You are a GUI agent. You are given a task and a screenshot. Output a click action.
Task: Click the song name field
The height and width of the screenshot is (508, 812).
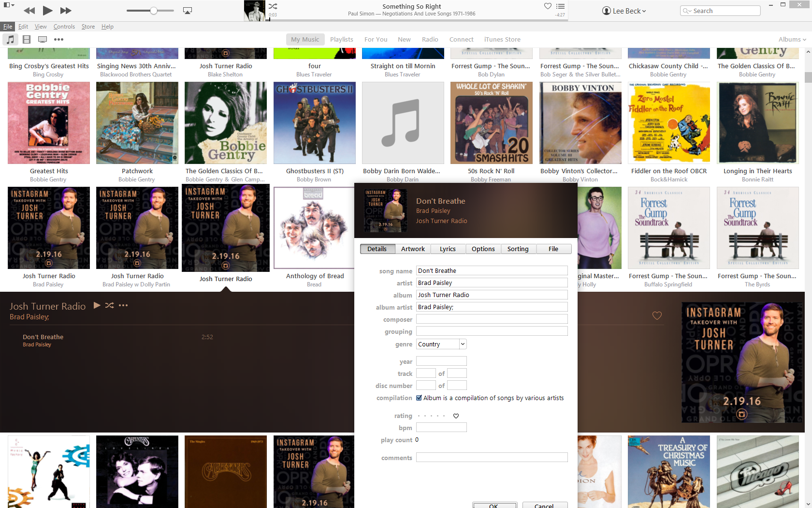(x=492, y=270)
